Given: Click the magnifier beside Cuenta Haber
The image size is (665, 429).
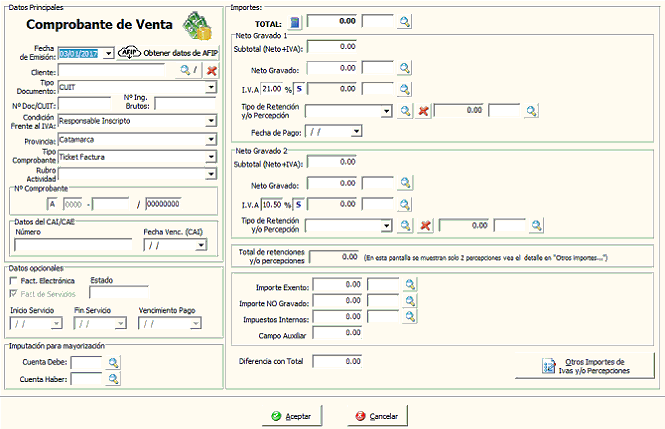Looking at the screenshot, I should [x=113, y=379].
